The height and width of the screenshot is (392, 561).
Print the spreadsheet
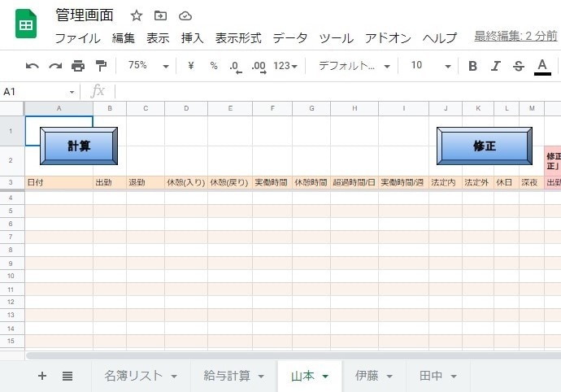coord(78,66)
